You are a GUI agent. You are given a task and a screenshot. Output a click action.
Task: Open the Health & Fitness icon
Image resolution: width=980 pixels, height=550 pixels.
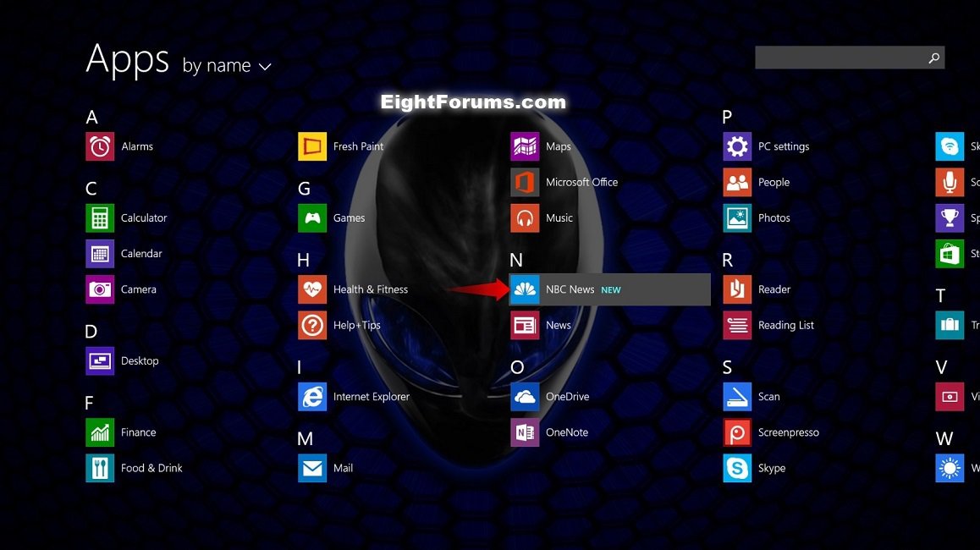[312, 289]
